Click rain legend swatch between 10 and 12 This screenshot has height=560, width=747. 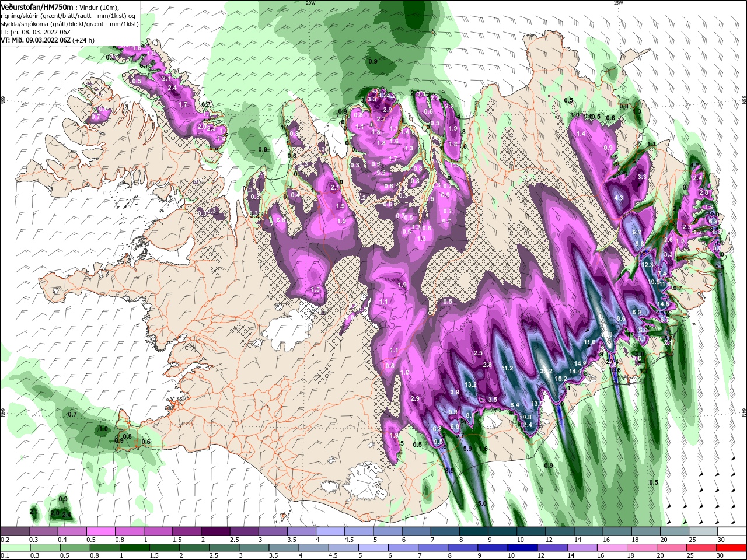(x=522, y=548)
